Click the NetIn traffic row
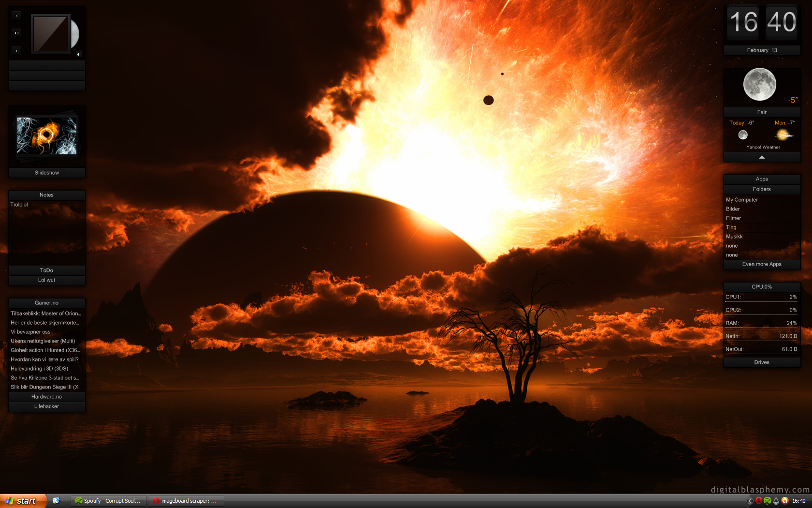Viewport: 812px width, 508px height. (x=762, y=336)
